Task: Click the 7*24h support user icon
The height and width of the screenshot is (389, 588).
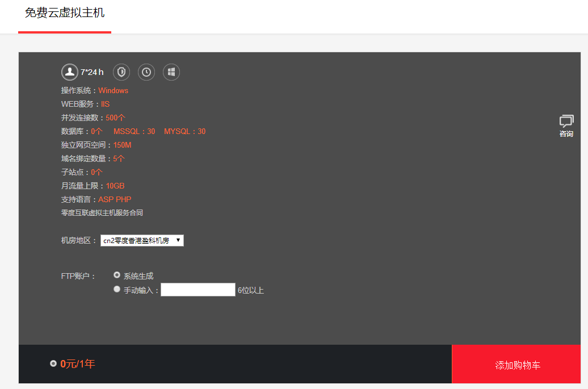Action: click(70, 72)
